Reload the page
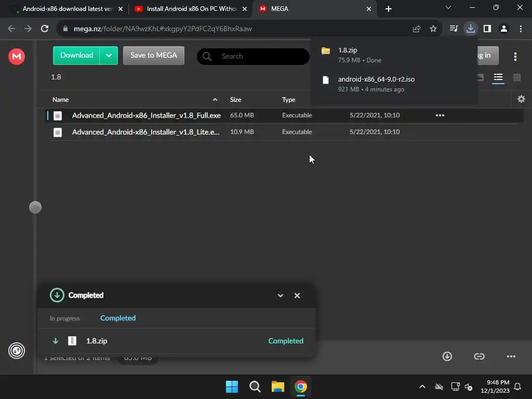This screenshot has height=399, width=532. (x=45, y=29)
